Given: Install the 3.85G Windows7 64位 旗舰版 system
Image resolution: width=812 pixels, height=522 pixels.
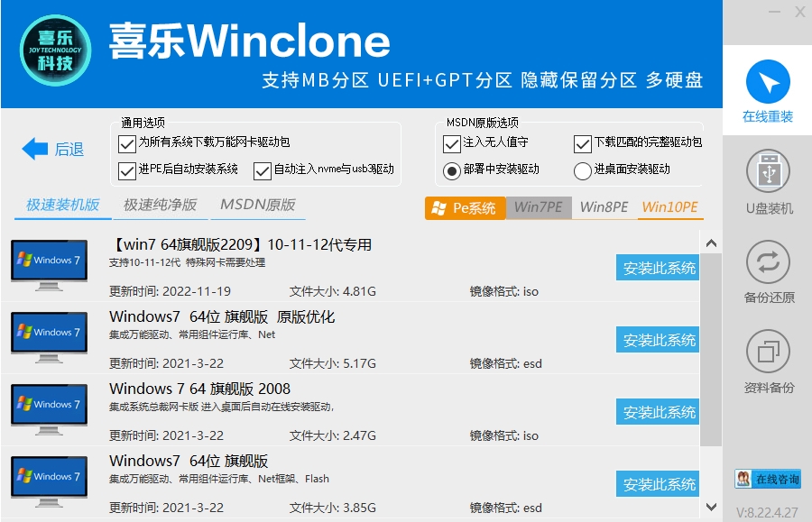Looking at the screenshot, I should tap(658, 484).
